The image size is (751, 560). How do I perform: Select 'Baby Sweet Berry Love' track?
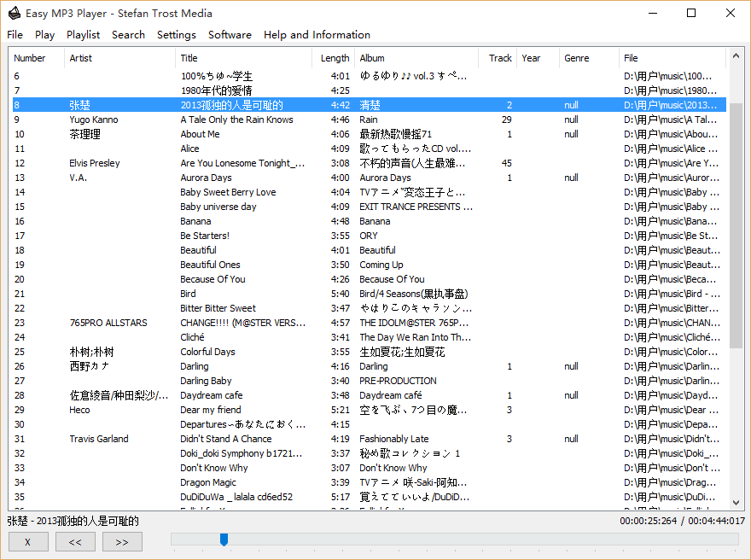pos(228,192)
